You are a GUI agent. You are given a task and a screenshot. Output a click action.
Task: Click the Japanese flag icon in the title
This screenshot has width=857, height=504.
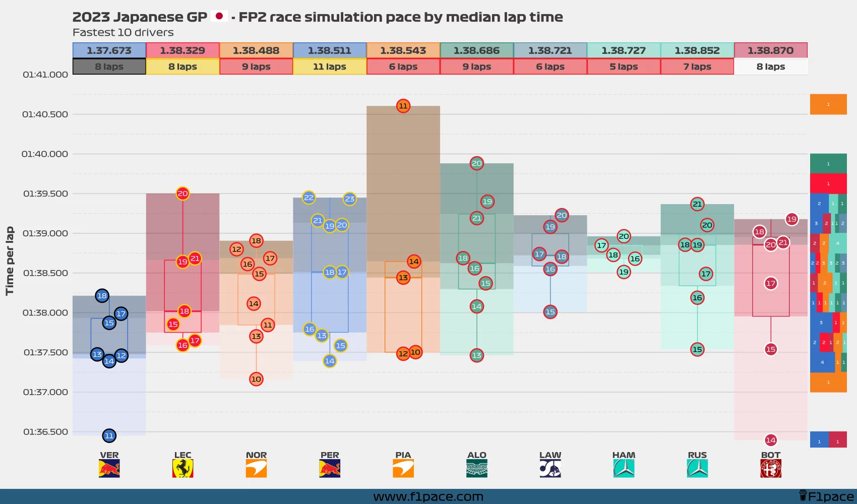(x=219, y=16)
